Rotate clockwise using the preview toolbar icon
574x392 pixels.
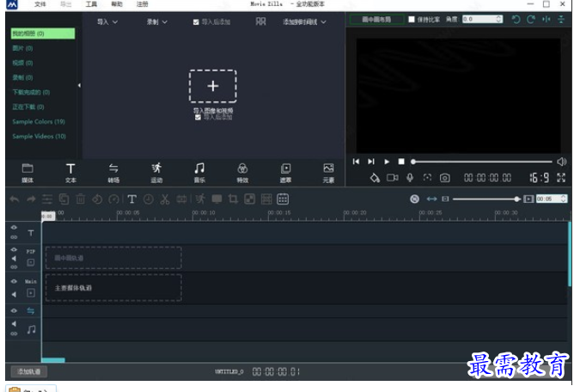coord(531,19)
